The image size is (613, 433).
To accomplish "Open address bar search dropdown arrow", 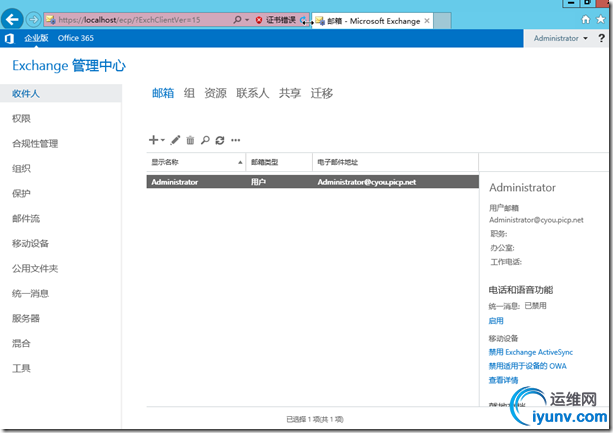I will (247, 20).
